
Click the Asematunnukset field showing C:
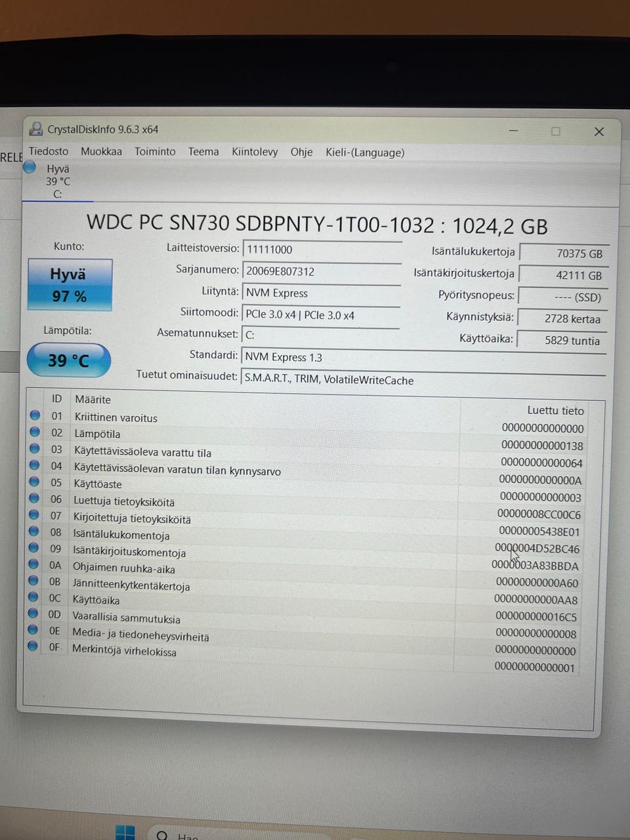pos(320,335)
